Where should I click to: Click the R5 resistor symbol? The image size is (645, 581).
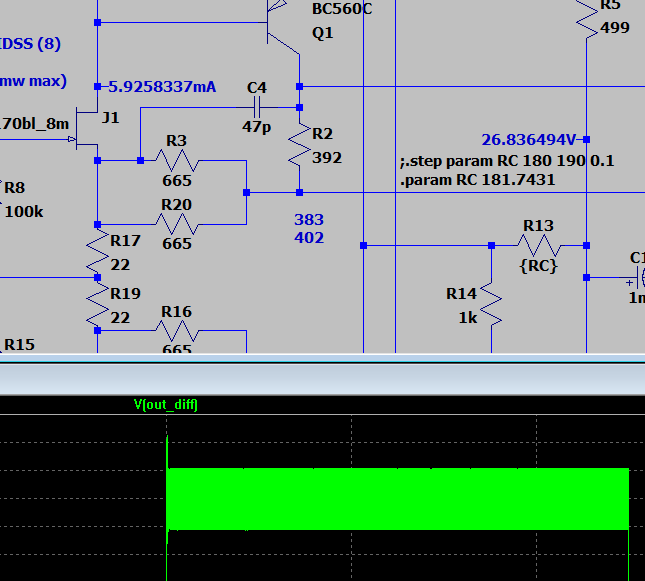pyautogui.click(x=587, y=19)
